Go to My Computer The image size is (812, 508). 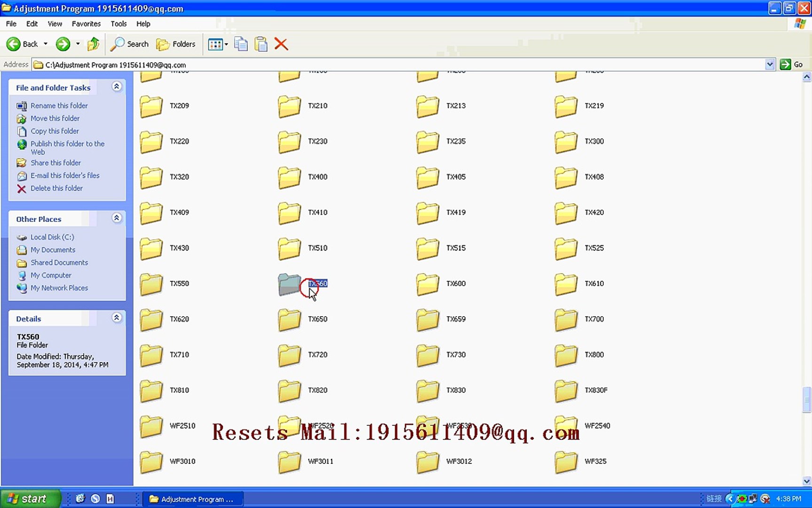pyautogui.click(x=51, y=275)
